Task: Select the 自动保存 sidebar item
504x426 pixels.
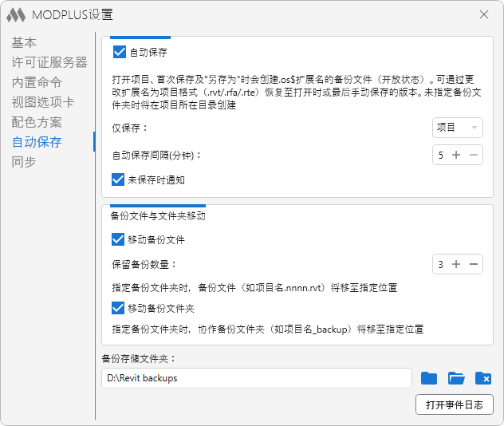Action: pos(37,142)
